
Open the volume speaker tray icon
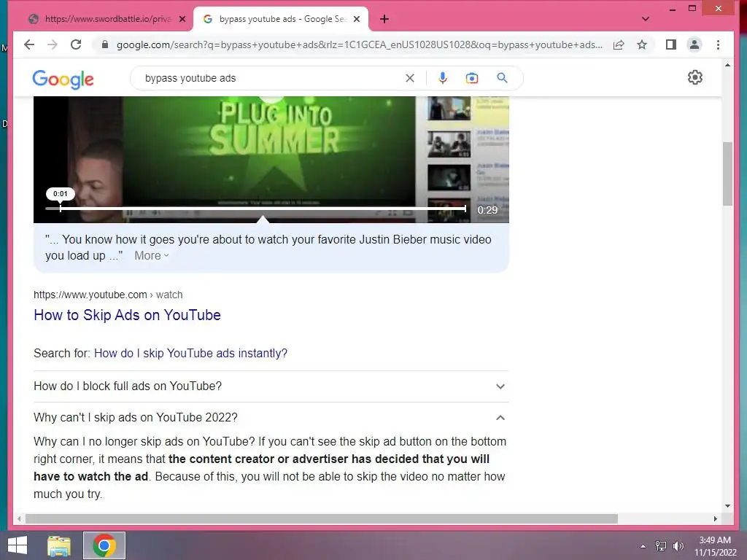(678, 546)
